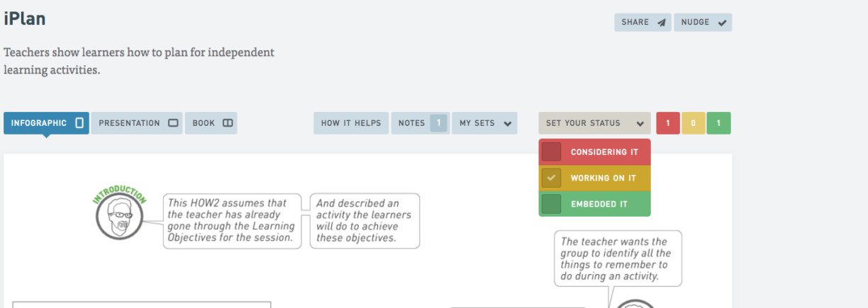The width and height of the screenshot is (868, 308).
Task: Click the portrait page icon on Infographic
Action: (x=79, y=123)
